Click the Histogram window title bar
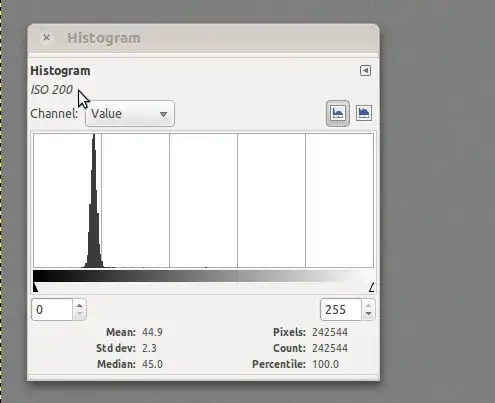 coord(203,38)
